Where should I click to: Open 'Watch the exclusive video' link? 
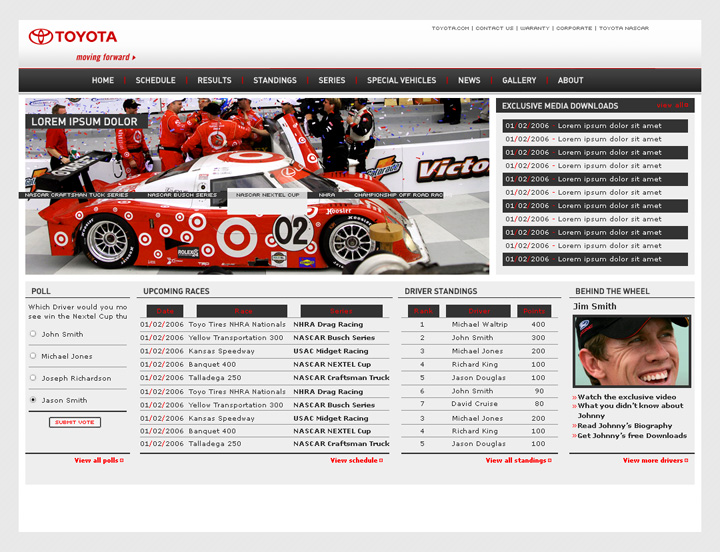point(627,397)
